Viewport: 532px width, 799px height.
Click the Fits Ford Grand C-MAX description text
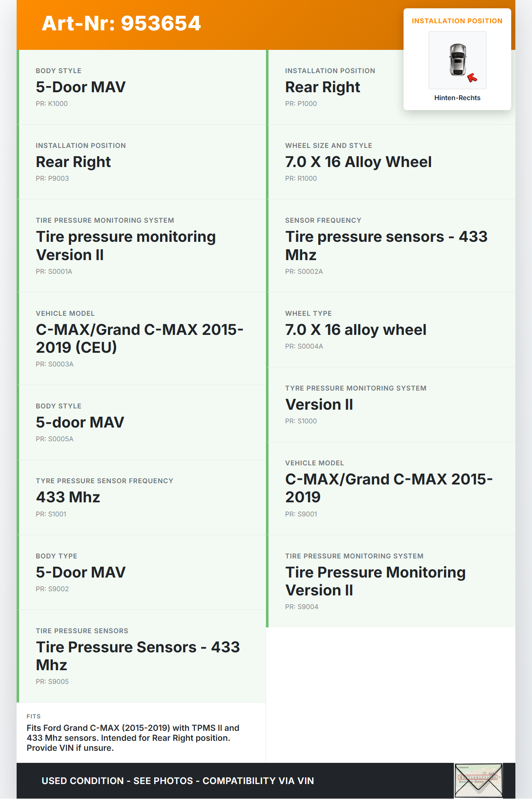[x=133, y=738]
